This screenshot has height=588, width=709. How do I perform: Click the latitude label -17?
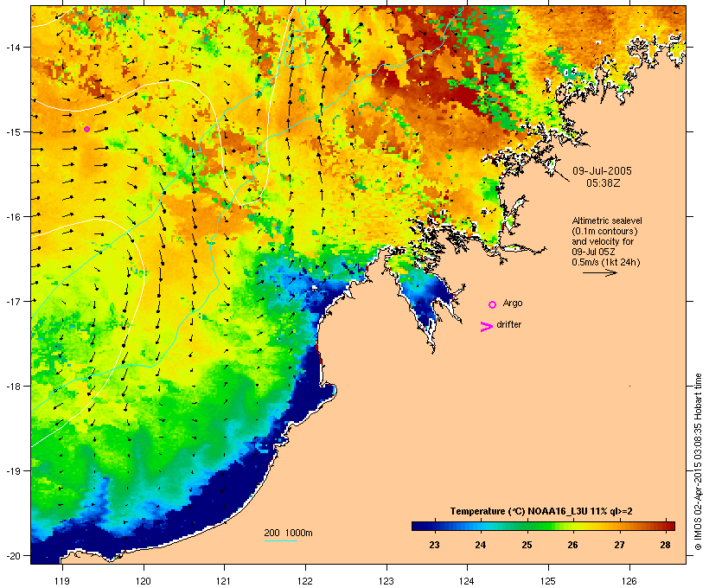[13, 301]
